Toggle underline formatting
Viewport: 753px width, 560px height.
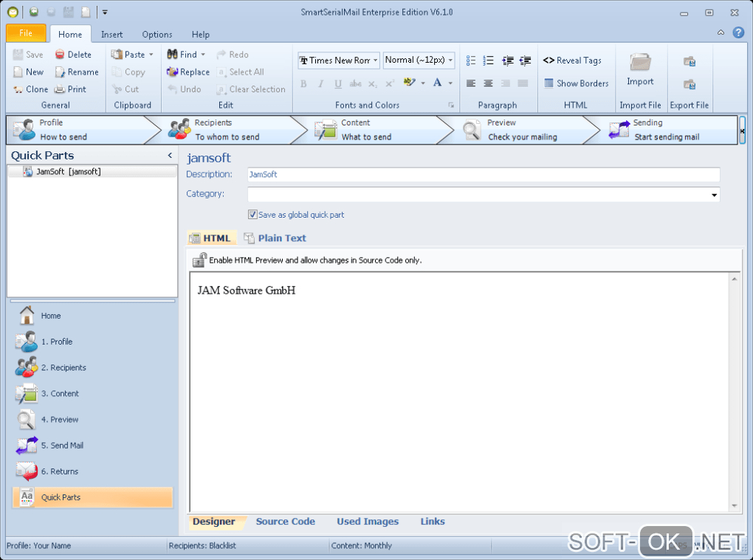click(x=338, y=83)
